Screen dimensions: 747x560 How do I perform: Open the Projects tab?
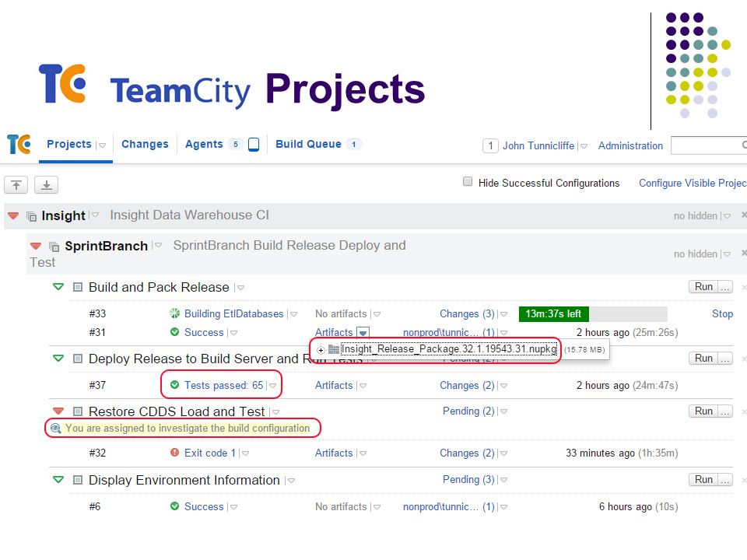tap(69, 145)
